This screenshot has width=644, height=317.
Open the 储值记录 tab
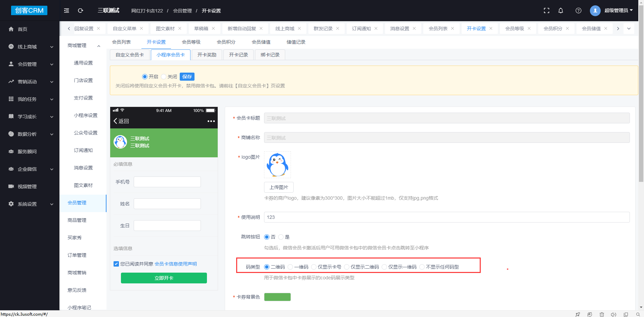(x=296, y=42)
